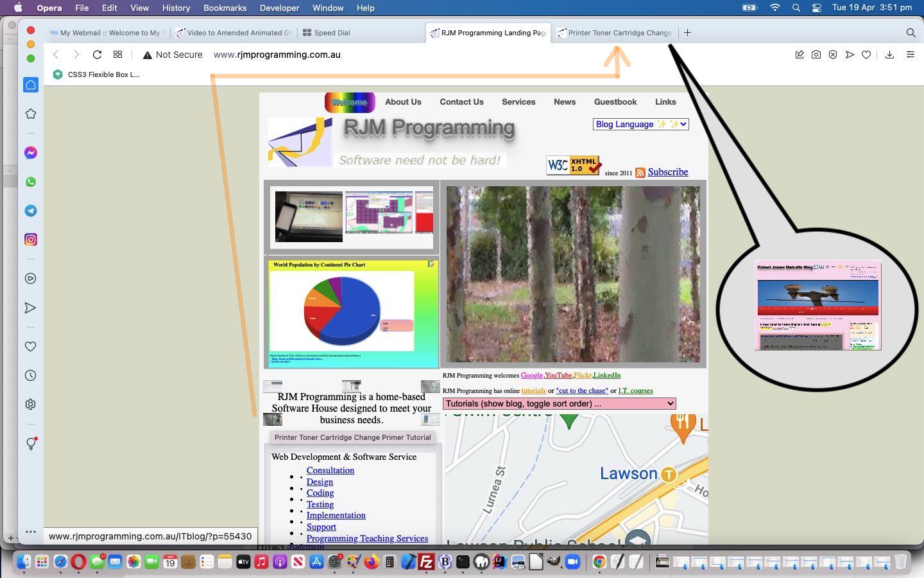Open the History menu
Viewport: 924px width, 578px height.
176,8
